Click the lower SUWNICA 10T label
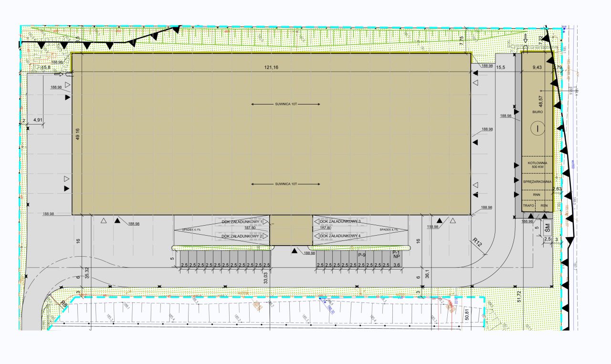Viewport: 611px width, 364px height. (x=286, y=184)
